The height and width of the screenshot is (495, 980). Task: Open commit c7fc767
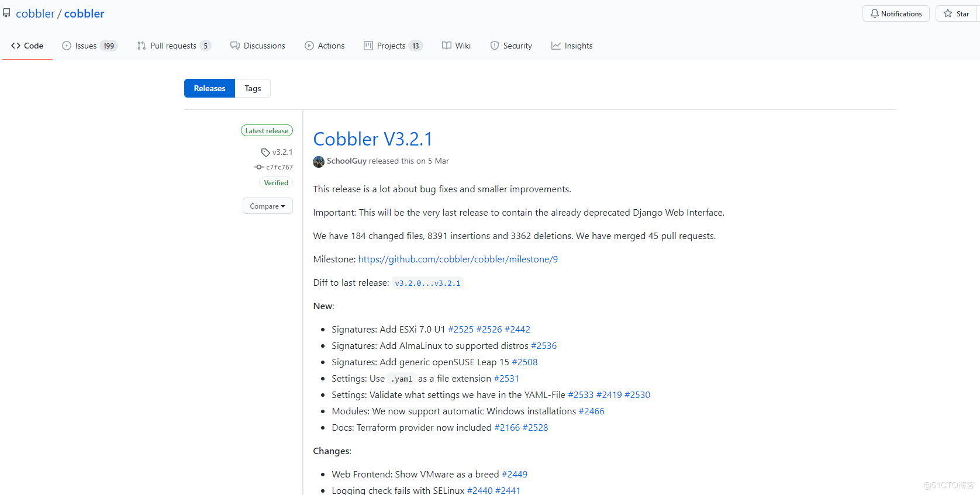(x=279, y=167)
